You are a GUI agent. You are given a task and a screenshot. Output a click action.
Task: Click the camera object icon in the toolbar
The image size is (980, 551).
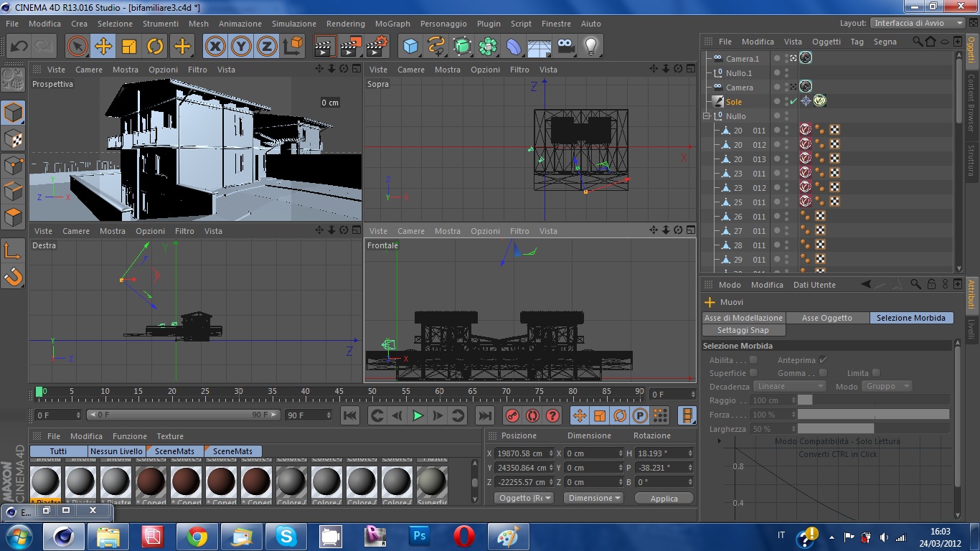[x=566, y=47]
